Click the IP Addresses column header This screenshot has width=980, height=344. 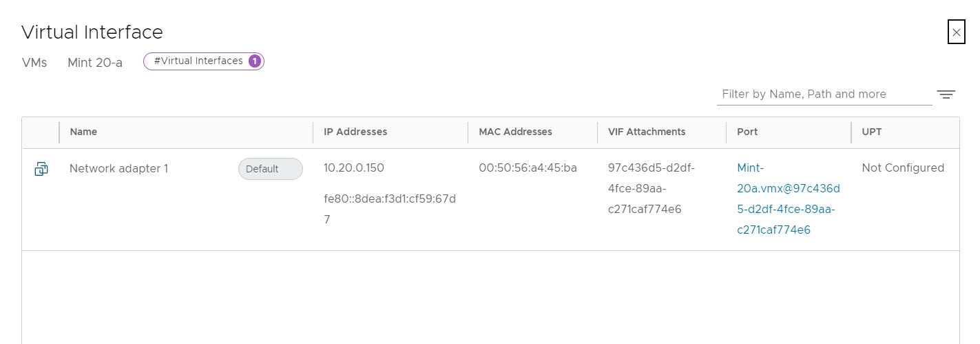pyautogui.click(x=355, y=132)
